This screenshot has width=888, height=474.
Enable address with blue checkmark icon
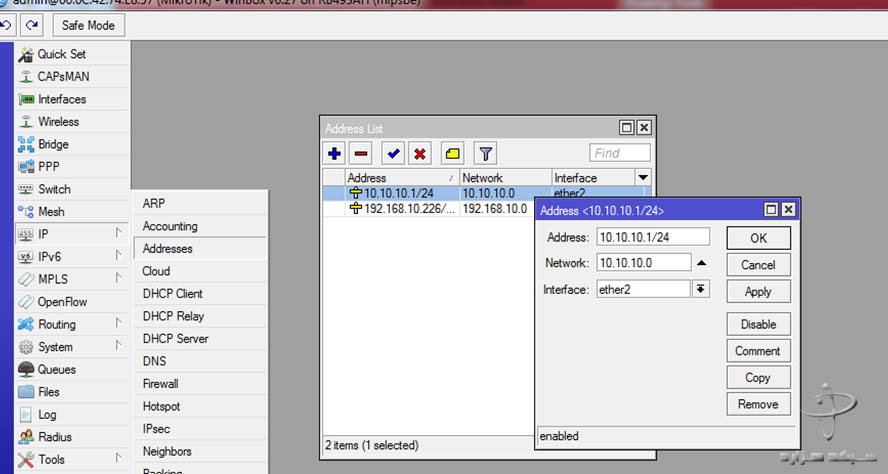coord(393,153)
